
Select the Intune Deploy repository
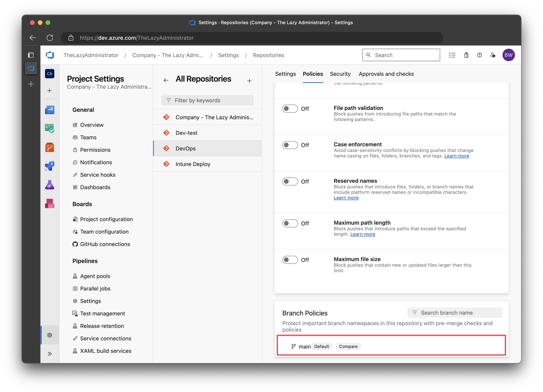pos(208,164)
